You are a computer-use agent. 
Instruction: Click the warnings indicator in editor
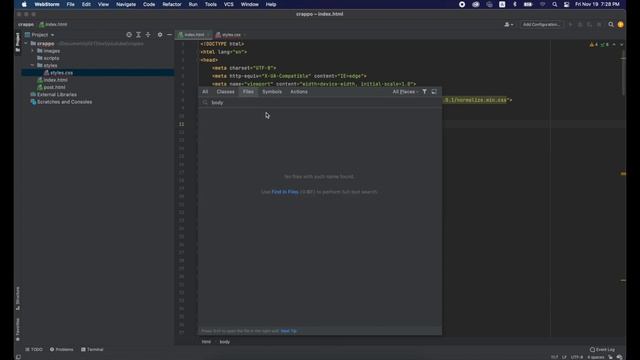[x=593, y=44]
